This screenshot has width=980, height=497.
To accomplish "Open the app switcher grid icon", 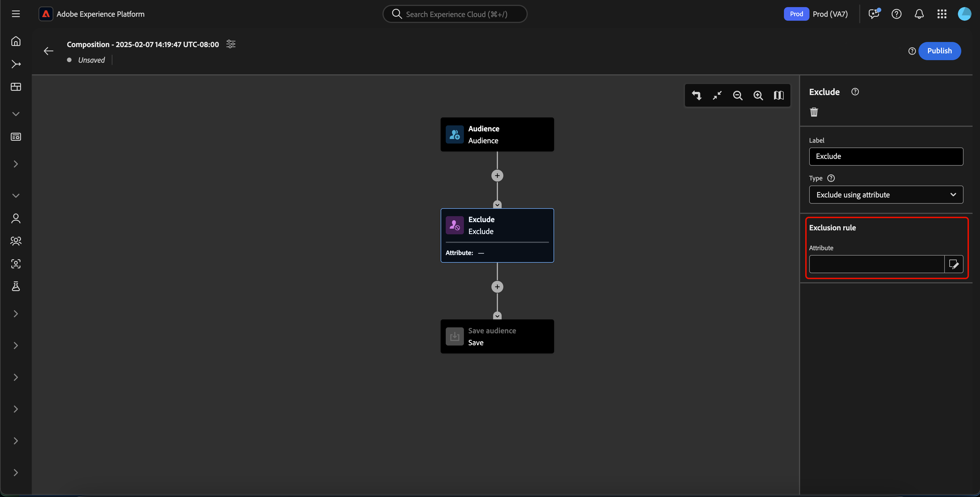I will tap(942, 14).
